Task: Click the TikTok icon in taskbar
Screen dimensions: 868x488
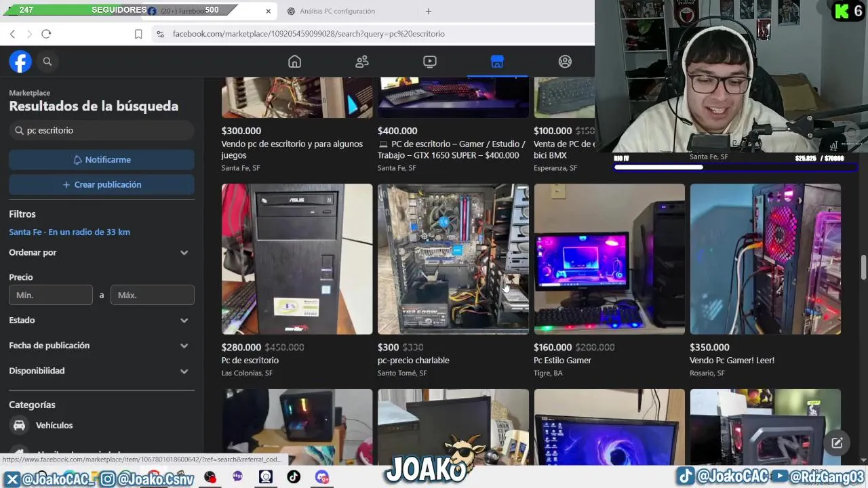Action: tap(294, 477)
